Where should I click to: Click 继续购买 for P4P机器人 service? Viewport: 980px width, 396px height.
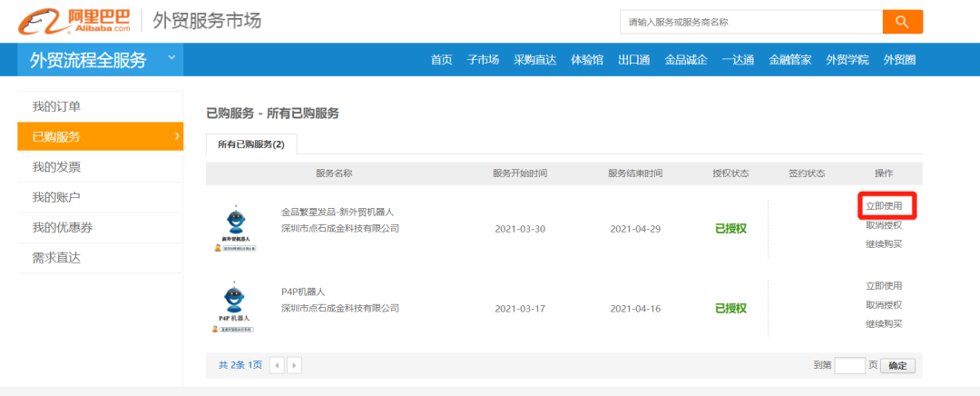click(884, 324)
